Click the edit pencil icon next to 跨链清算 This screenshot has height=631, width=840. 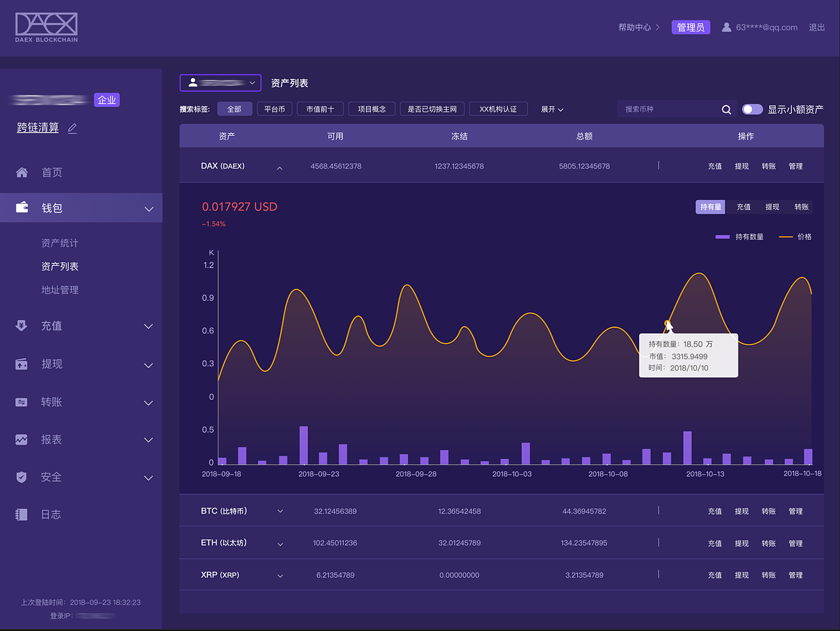point(72,129)
